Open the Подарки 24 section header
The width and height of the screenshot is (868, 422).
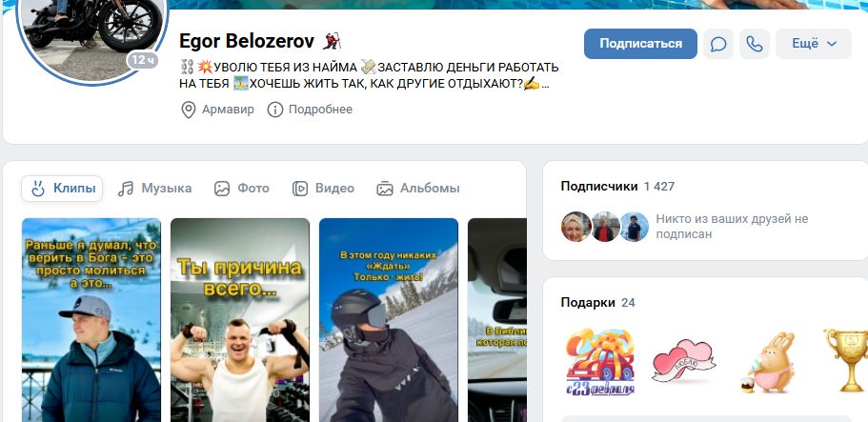[x=597, y=302]
